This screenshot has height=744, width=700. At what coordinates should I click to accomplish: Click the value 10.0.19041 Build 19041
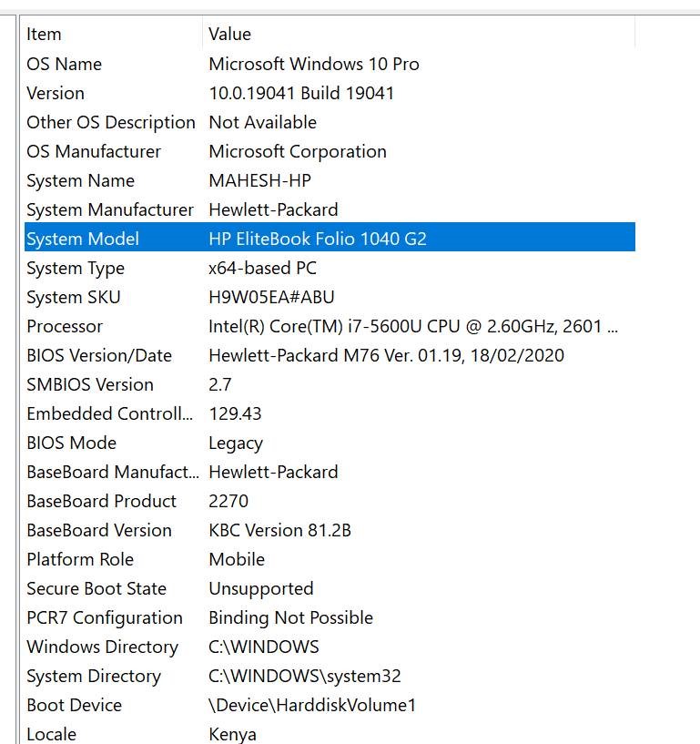301,94
